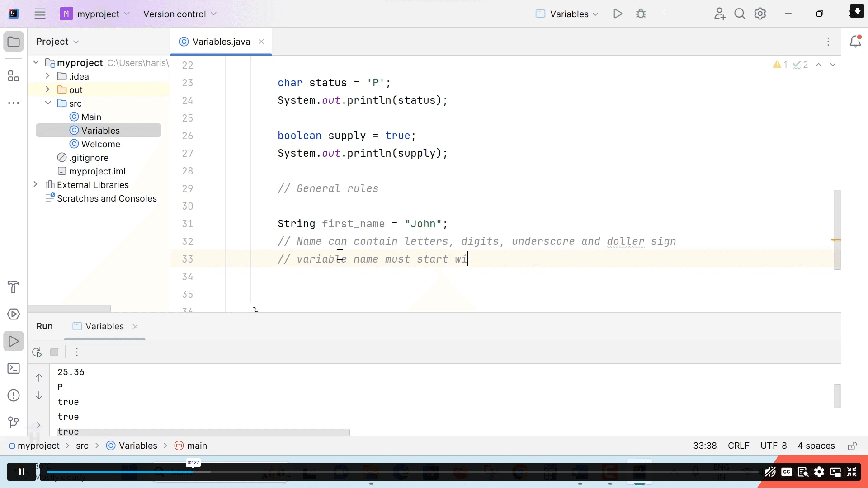
Task: Open the Build tool window with the hammer icon
Action: coord(14,287)
